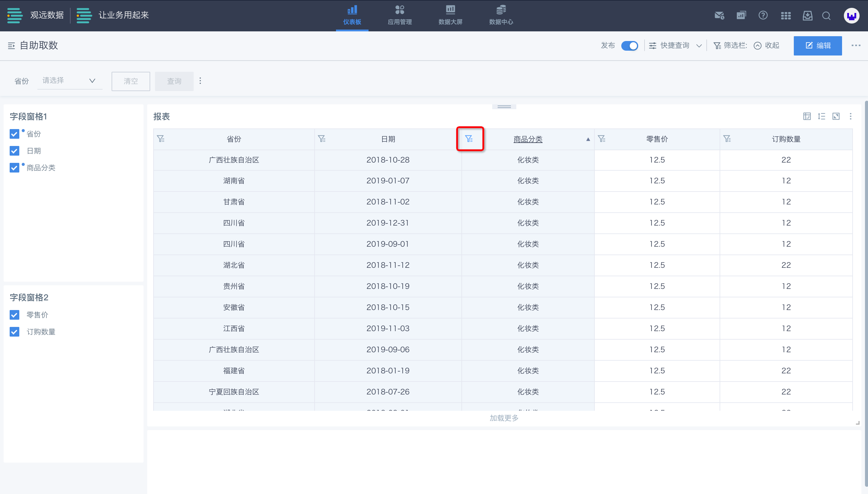Click the fullscreen expand icon on 报表 card

836,116
